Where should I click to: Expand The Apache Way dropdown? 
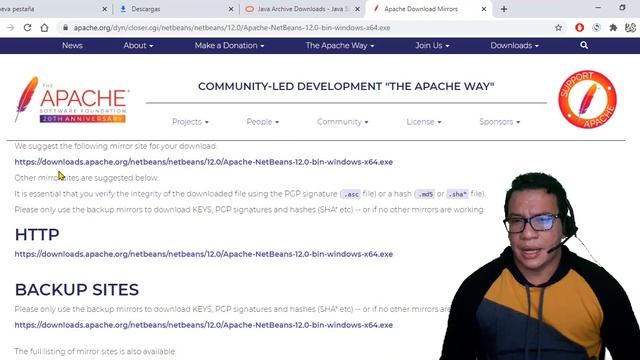(340, 45)
